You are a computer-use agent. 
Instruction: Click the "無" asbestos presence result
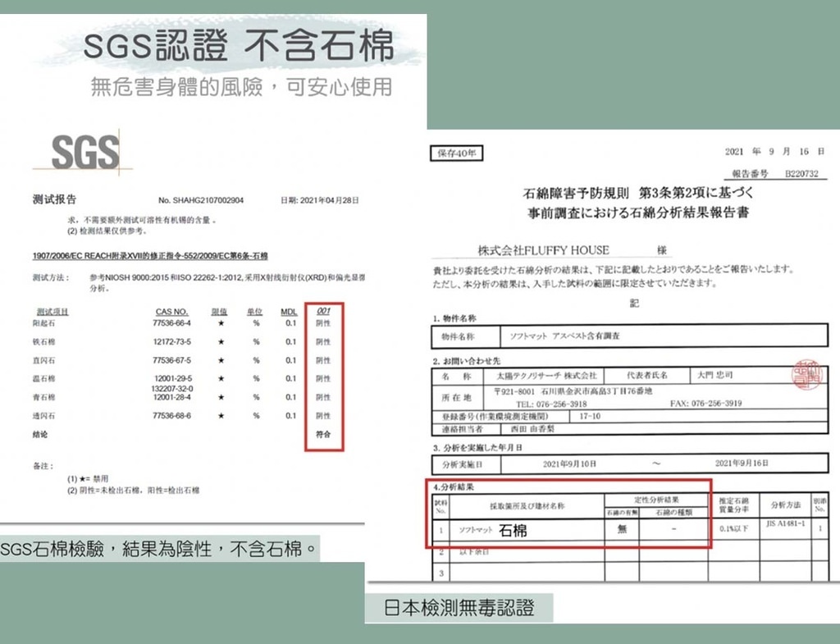(x=622, y=529)
